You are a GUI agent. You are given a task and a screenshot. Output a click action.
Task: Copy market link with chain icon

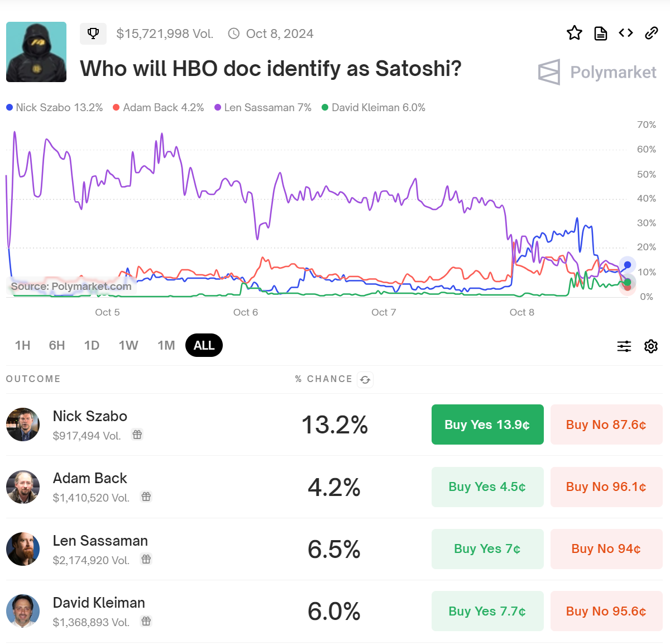[652, 34]
